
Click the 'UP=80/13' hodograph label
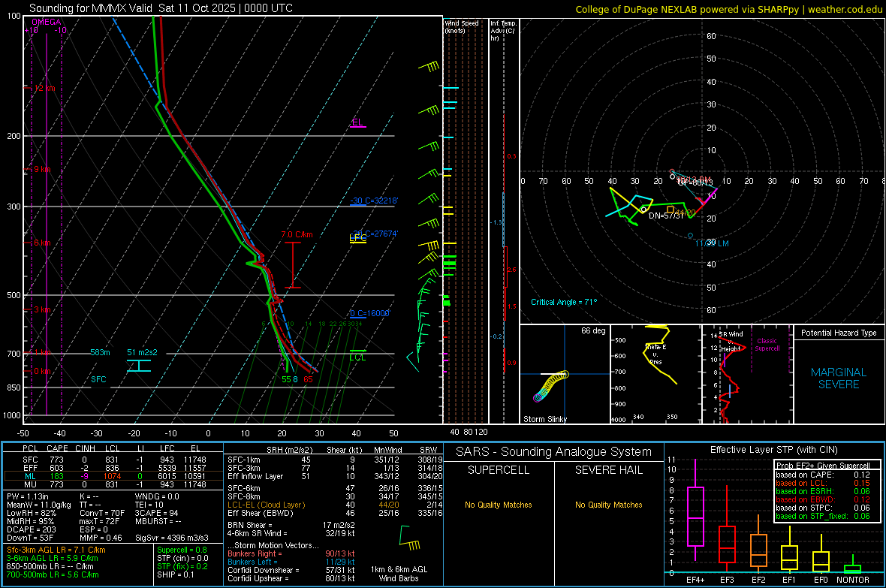coord(695,182)
